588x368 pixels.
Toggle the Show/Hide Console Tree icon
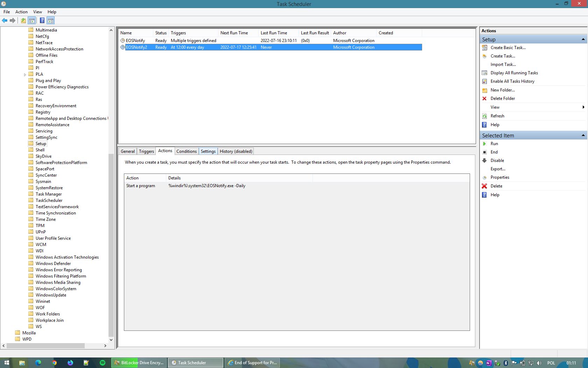(x=31, y=20)
